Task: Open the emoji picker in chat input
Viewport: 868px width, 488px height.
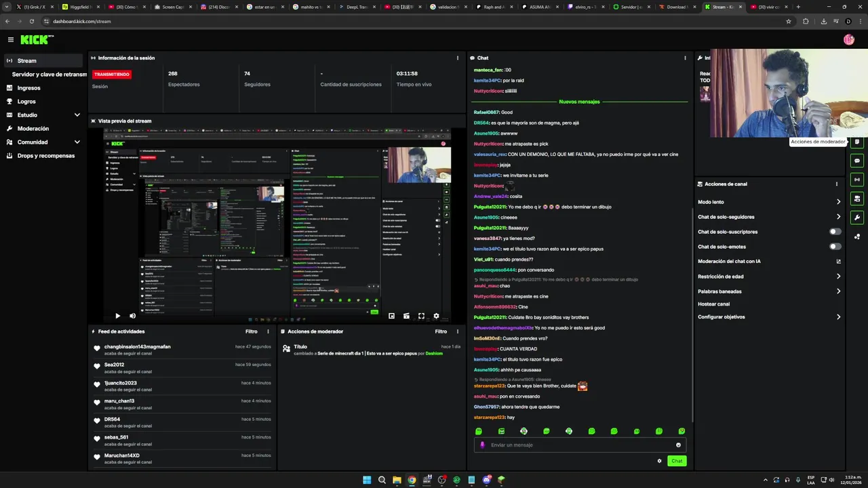Action: click(x=678, y=445)
